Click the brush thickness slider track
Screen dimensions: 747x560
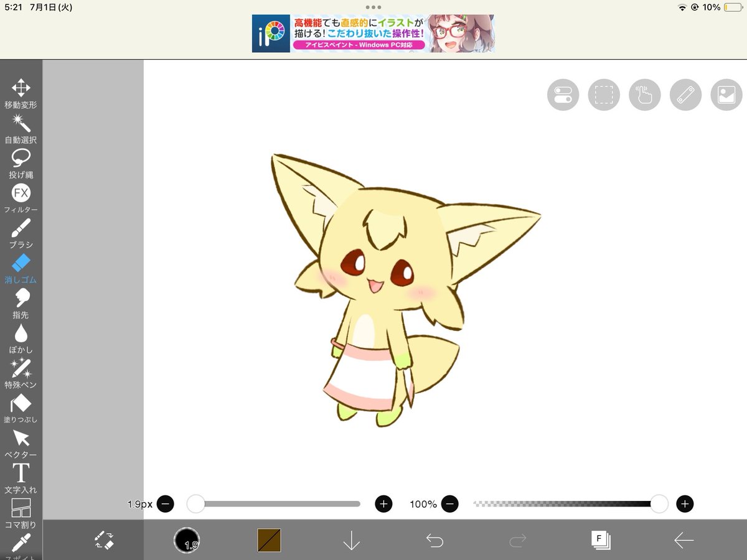tap(274, 503)
